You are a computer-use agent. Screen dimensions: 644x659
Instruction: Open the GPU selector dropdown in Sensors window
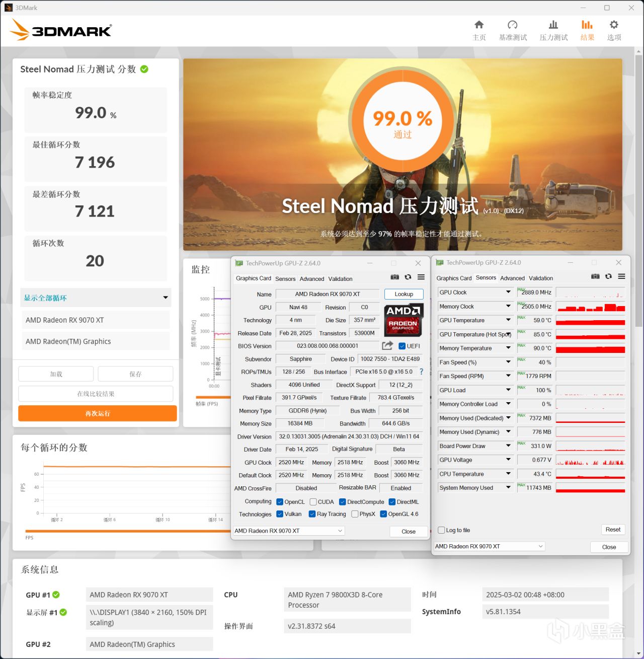[489, 546]
